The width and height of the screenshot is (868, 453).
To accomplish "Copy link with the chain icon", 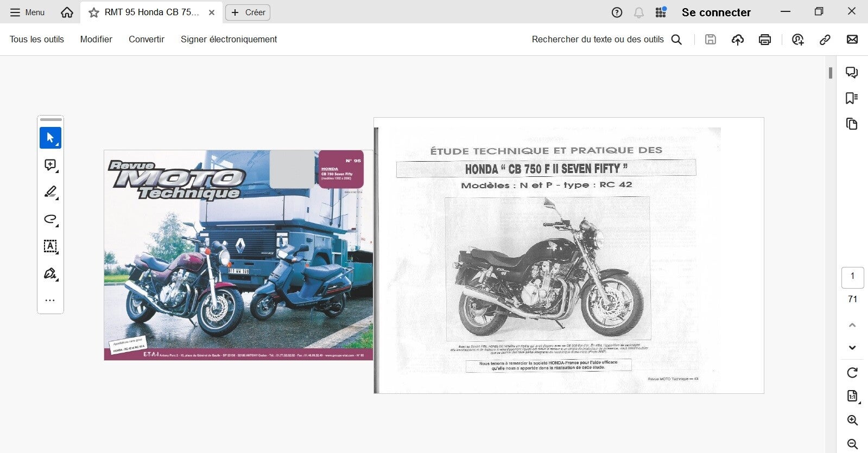I will click(825, 40).
